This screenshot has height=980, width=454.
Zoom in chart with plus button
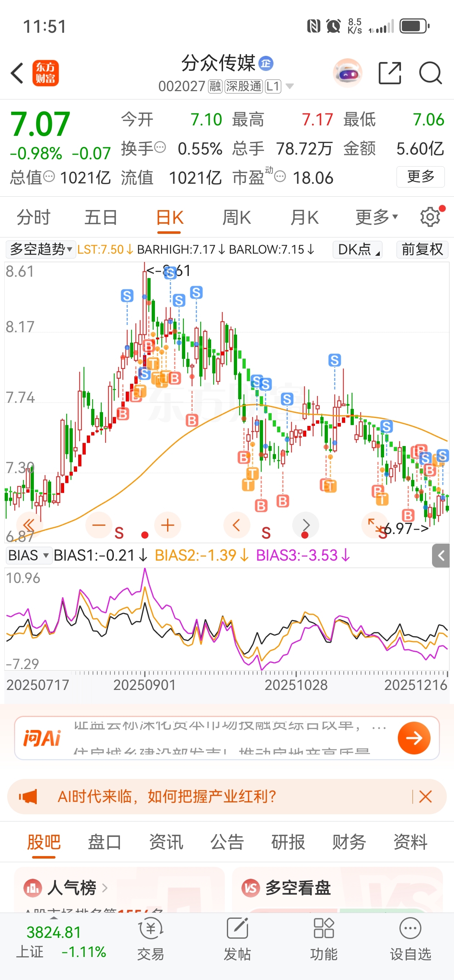point(168,525)
